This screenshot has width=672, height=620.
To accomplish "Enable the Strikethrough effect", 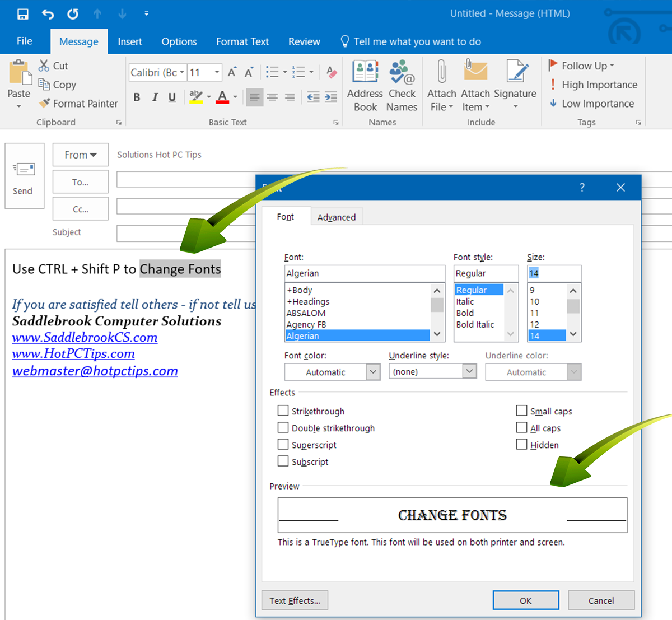I will coord(283,411).
